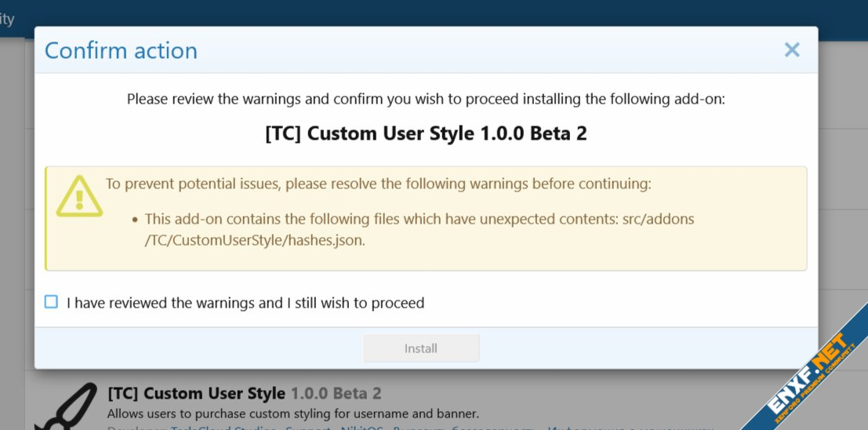This screenshot has width=868, height=430.
Task: Click the bold add-on name in dialog
Action: [x=426, y=133]
